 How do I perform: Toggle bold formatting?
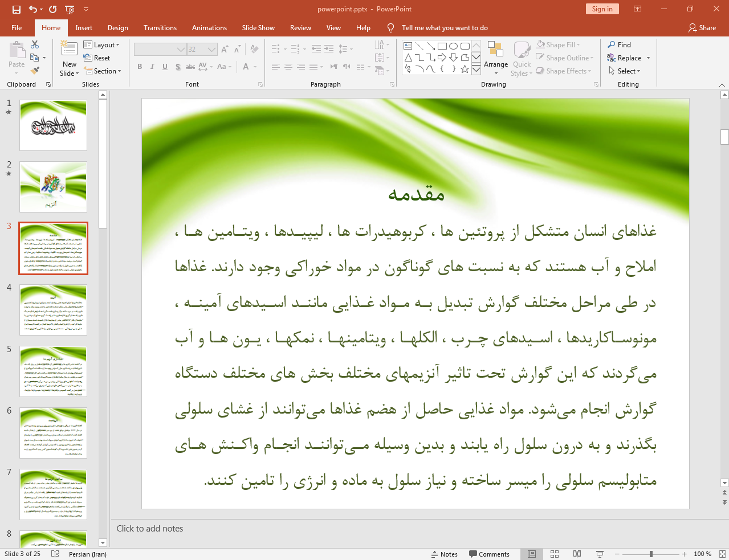click(x=140, y=67)
